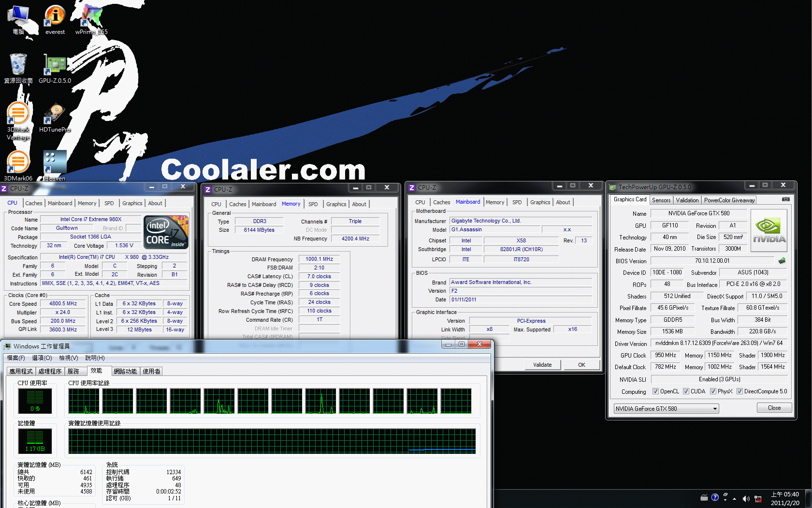Select the NVIDIA SLI Enabled (3 GPUs) field
The width and height of the screenshot is (812, 508).
tap(719, 379)
